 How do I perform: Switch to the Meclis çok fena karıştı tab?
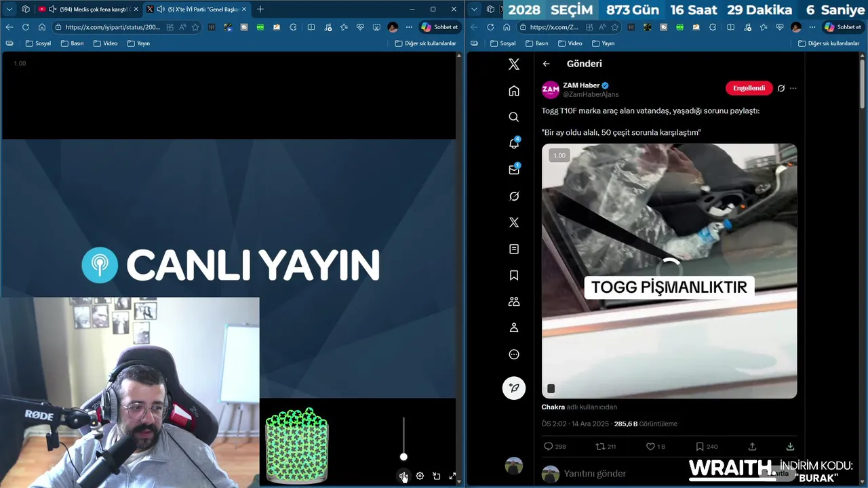pyautogui.click(x=87, y=9)
